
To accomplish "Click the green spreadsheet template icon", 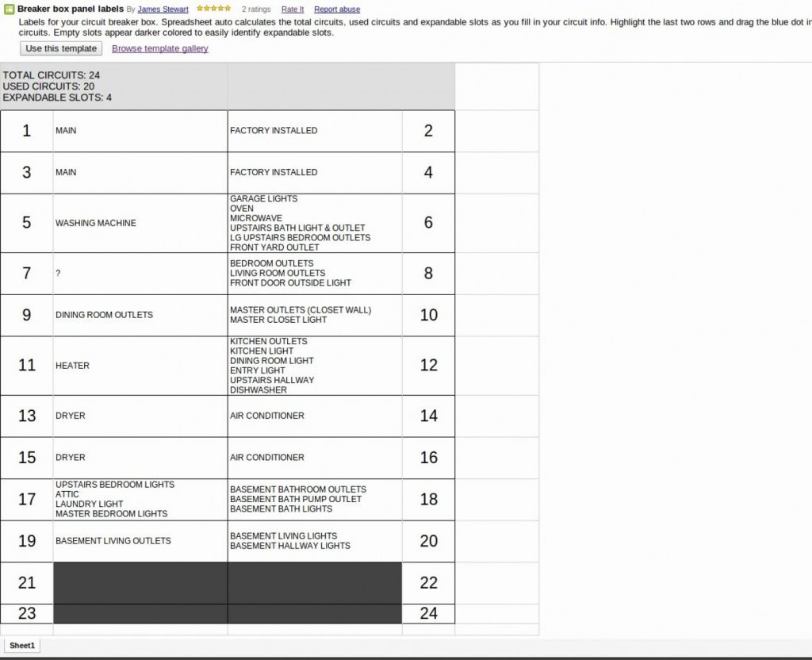I will [10, 10].
